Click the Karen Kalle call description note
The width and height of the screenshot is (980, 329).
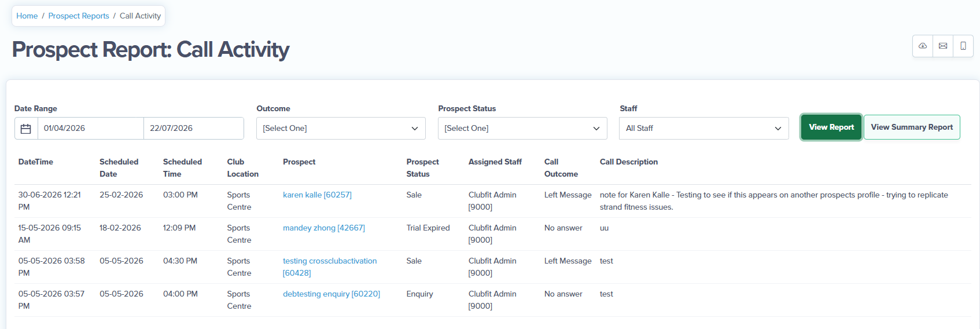[774, 201]
